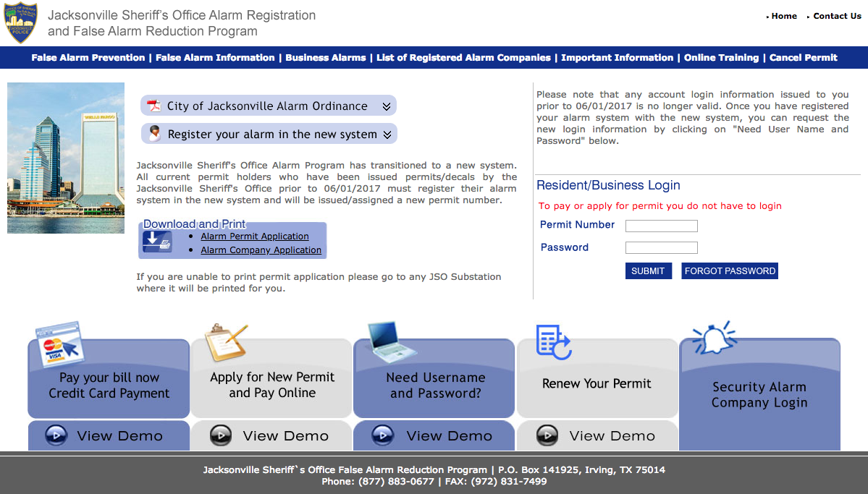The height and width of the screenshot is (494, 868).
Task: Click the SUBMIT login button
Action: 648,271
